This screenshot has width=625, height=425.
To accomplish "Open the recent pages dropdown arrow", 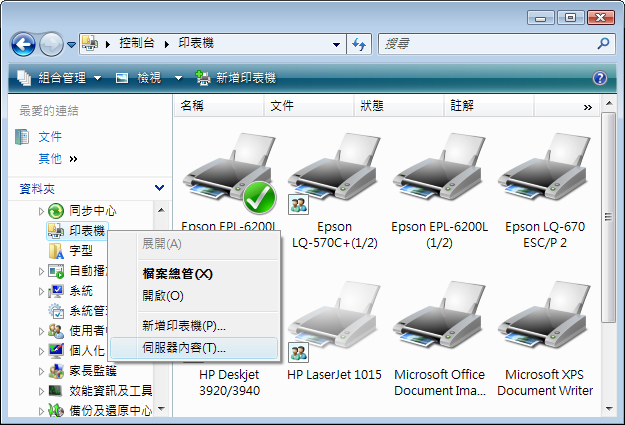I will pos(71,45).
